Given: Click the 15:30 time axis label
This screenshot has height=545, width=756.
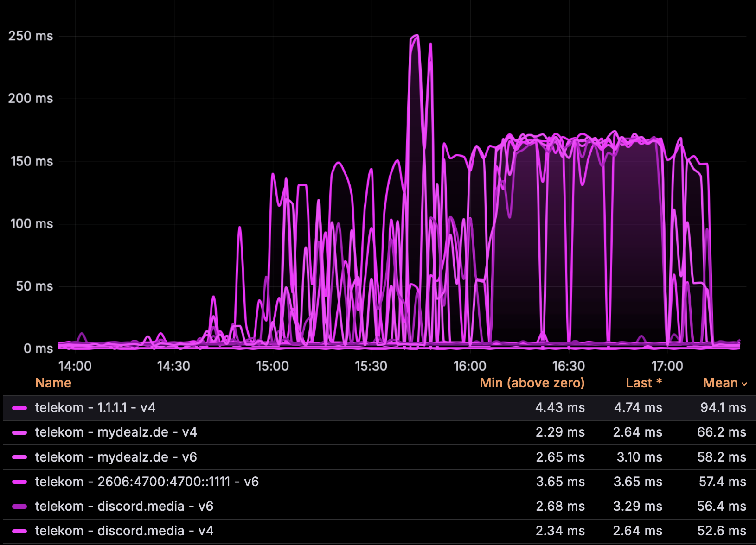Looking at the screenshot, I should click(371, 366).
